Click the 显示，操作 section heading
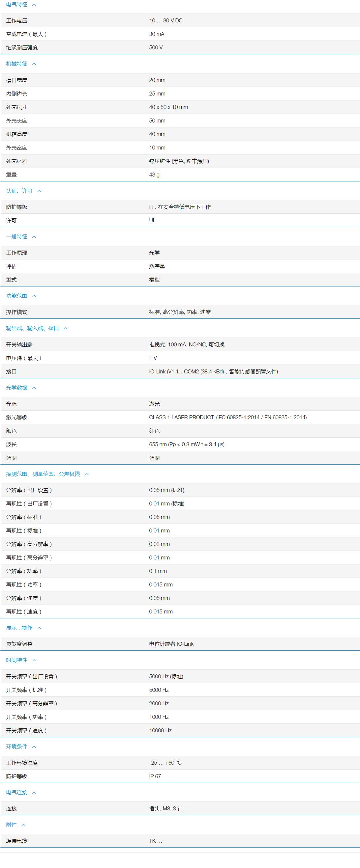Screen dimensions: 360x868 (19, 628)
